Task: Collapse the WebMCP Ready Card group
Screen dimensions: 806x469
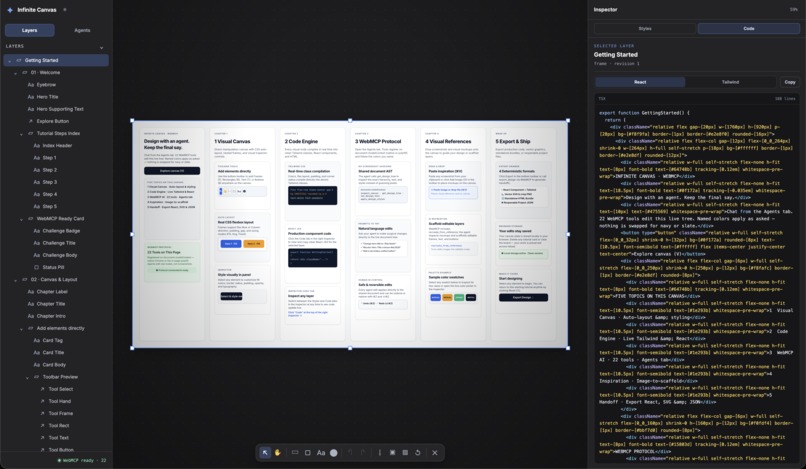Action: click(22, 219)
